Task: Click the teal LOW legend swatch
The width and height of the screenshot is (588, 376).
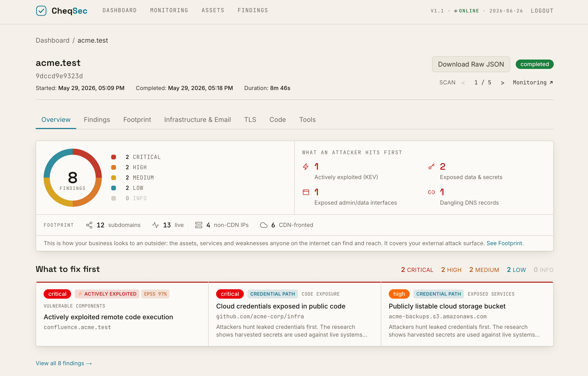Action: point(113,188)
